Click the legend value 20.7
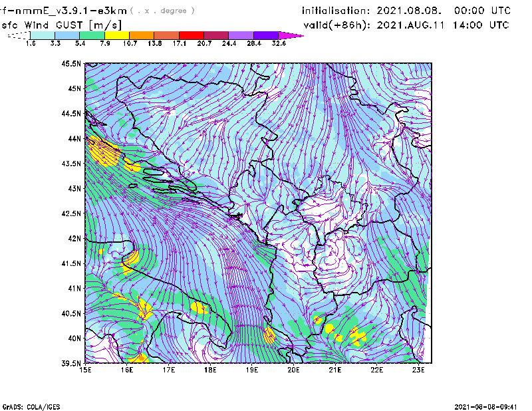 tap(204, 43)
